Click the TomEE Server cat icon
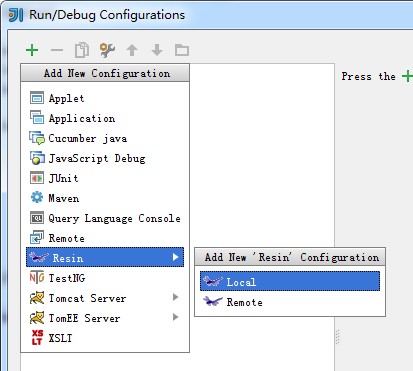 pos(37,318)
